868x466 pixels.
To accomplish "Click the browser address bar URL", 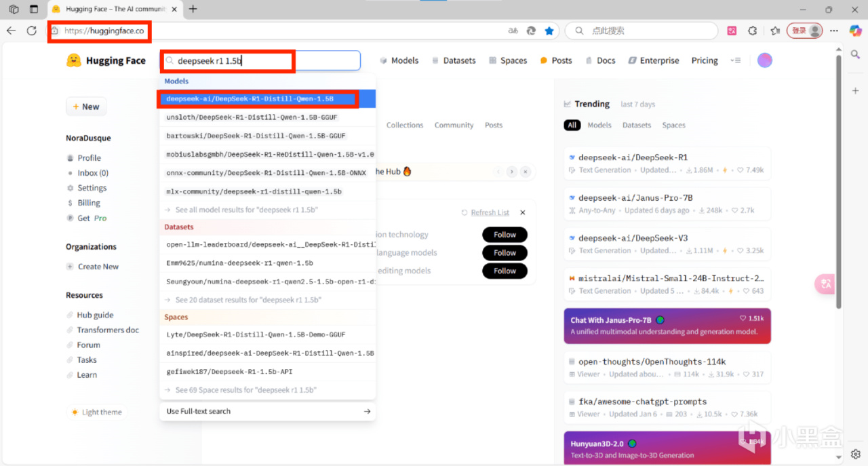I will pos(104,31).
